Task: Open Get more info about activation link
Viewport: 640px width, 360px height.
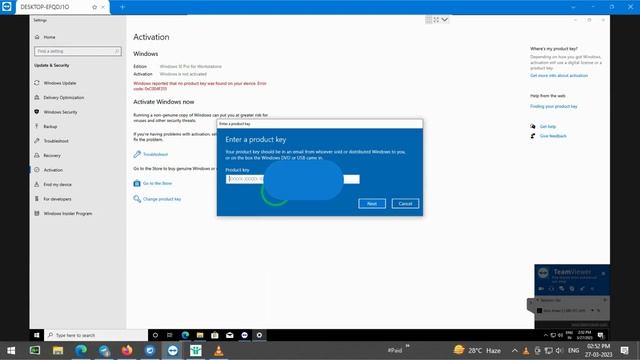Action: pos(559,76)
